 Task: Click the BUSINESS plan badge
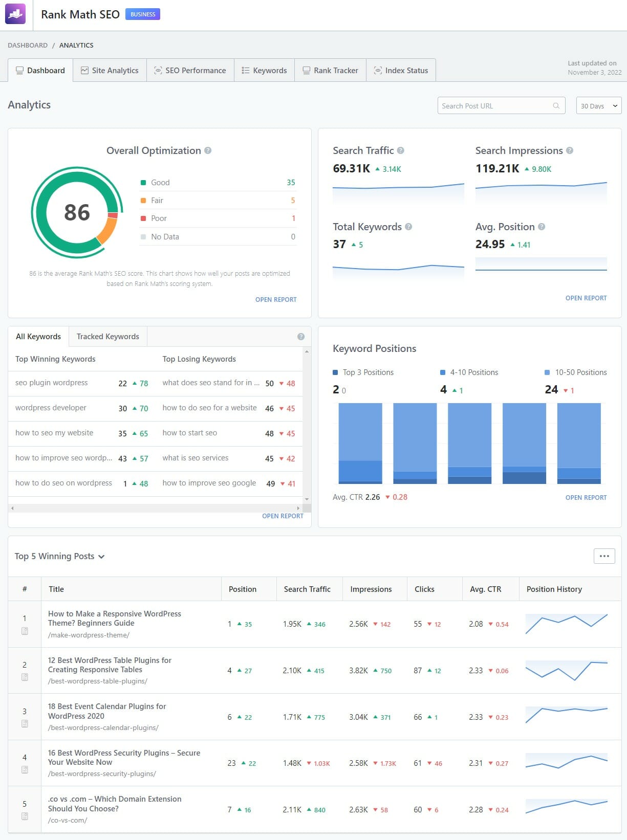(143, 14)
